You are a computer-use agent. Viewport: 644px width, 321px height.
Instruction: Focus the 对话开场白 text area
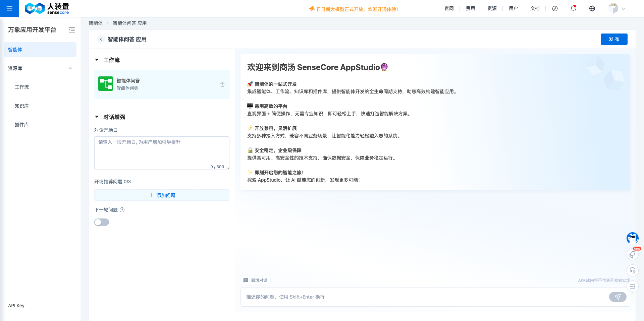[x=162, y=153]
